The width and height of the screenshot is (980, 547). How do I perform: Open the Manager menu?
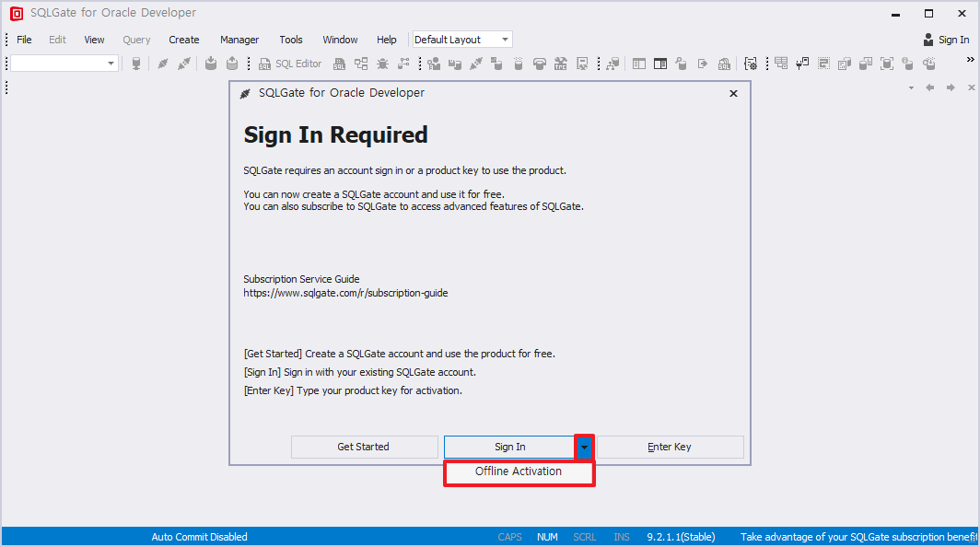tap(239, 40)
